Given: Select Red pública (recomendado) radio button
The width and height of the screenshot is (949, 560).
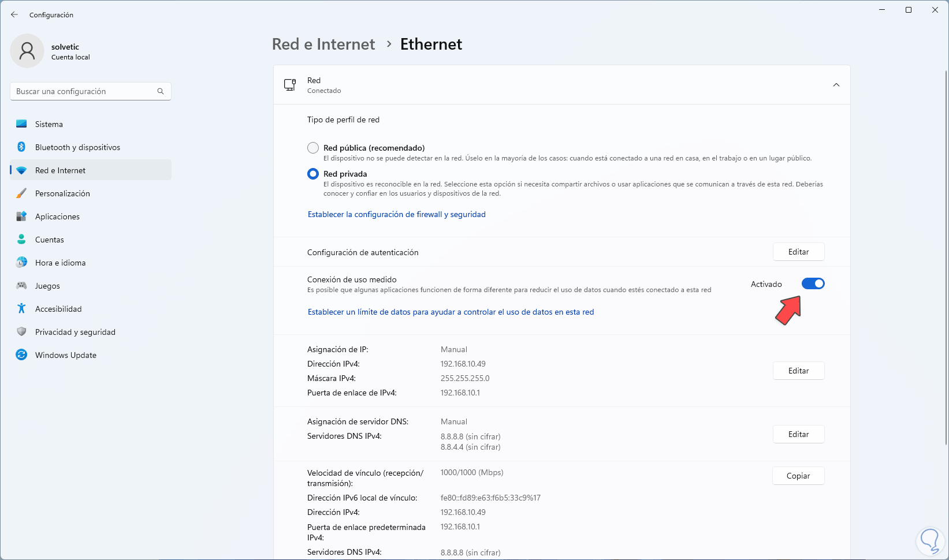Looking at the screenshot, I should point(313,148).
